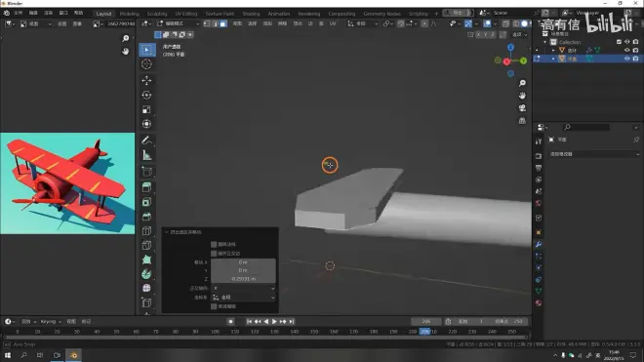Select the Spin tool
This screenshot has height=362, width=644.
(146, 274)
